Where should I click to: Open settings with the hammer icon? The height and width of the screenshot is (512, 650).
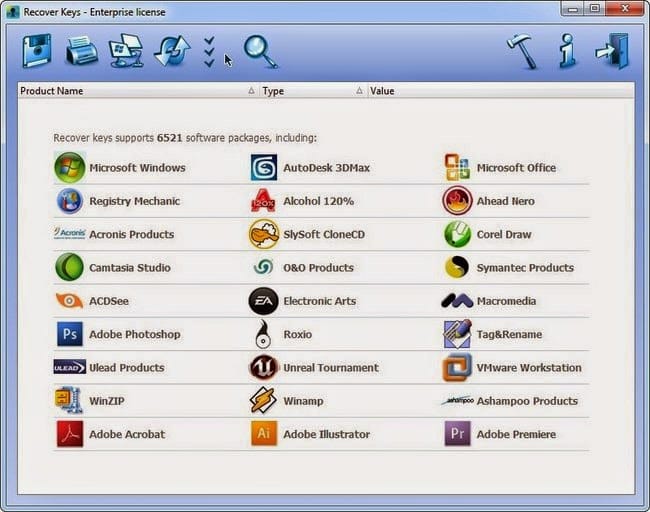point(522,51)
